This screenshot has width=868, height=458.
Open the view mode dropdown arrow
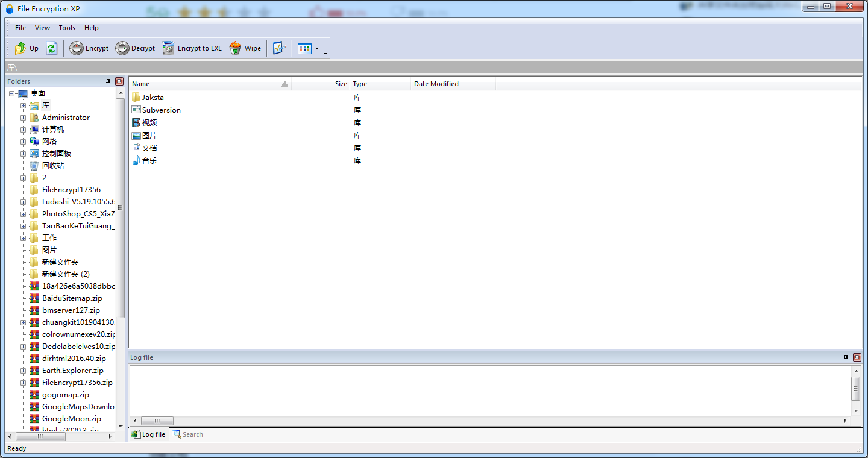317,49
